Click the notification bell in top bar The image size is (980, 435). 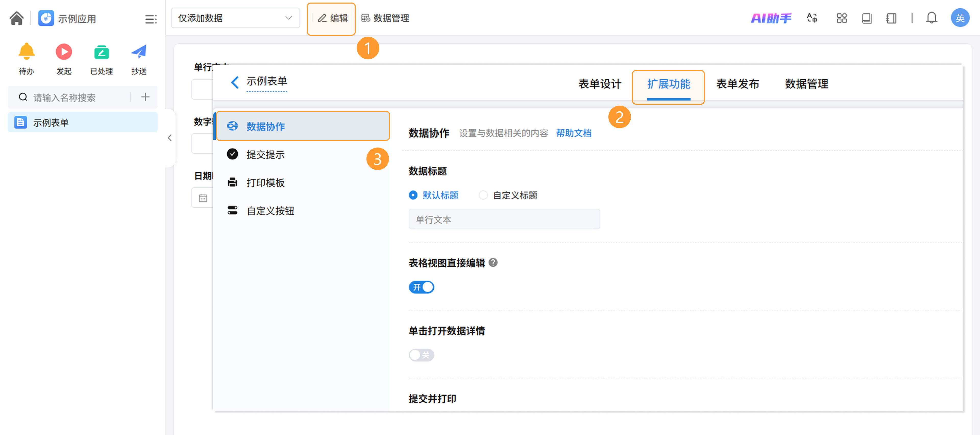click(931, 18)
